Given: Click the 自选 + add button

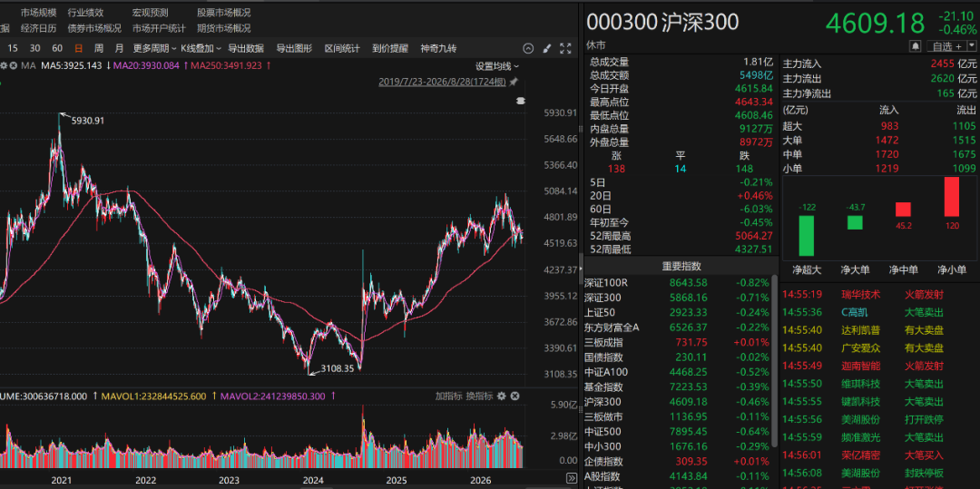Looking at the screenshot, I should click(x=946, y=46).
